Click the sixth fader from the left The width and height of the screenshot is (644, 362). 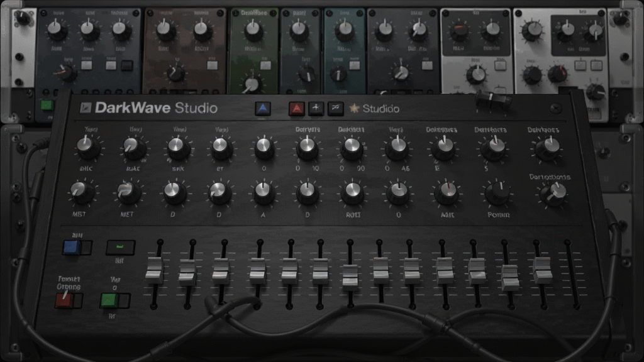(x=320, y=271)
